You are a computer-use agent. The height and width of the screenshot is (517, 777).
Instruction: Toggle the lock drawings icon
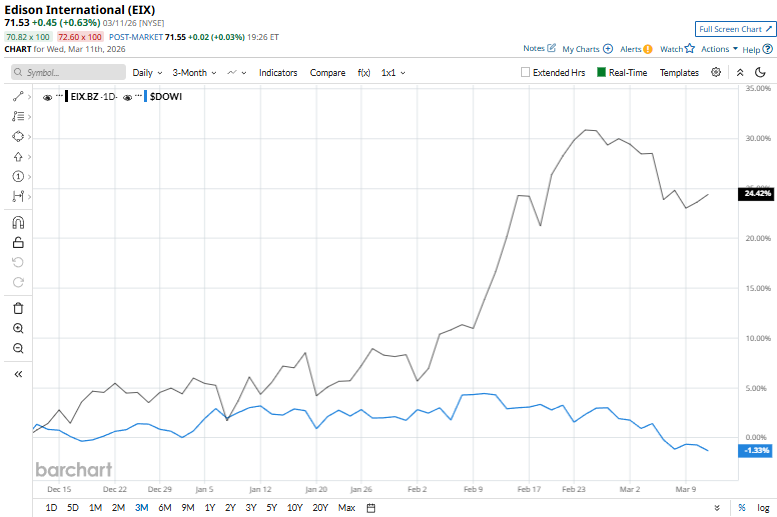(18, 242)
